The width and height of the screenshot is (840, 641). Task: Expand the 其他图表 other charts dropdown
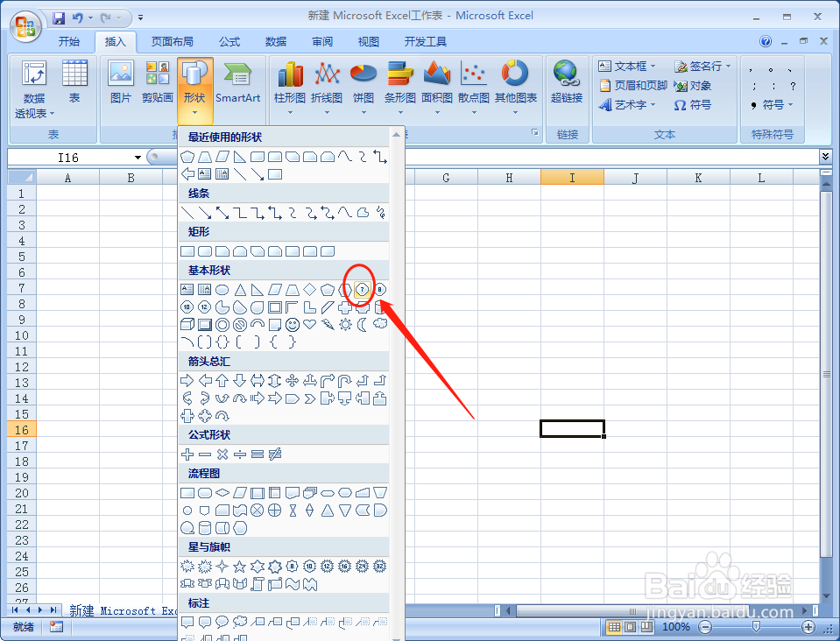(x=515, y=112)
